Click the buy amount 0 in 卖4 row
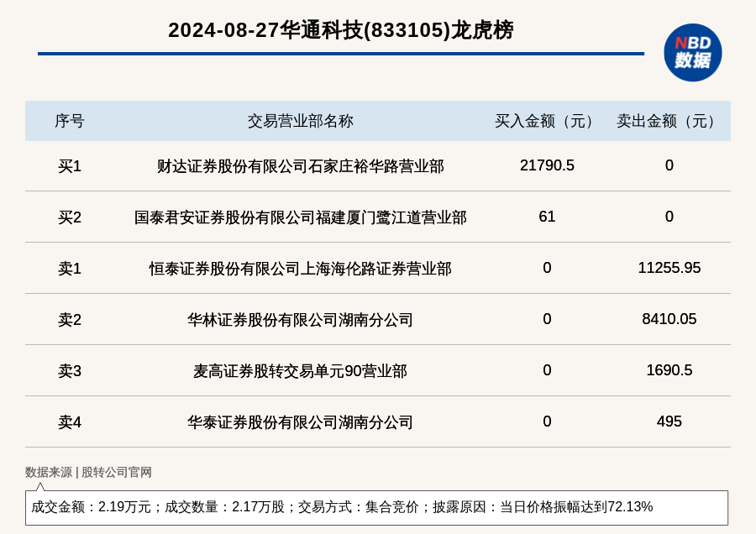The image size is (756, 534). point(547,421)
